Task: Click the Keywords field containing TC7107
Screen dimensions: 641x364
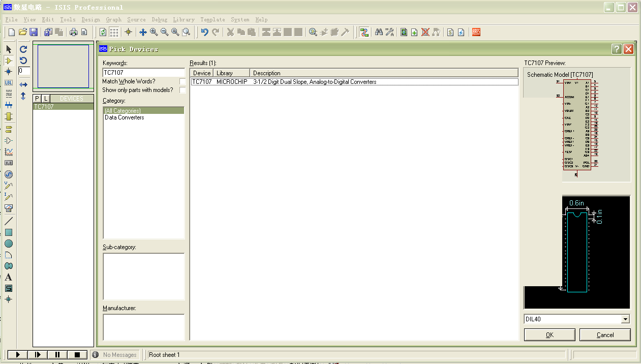Action: (143, 72)
